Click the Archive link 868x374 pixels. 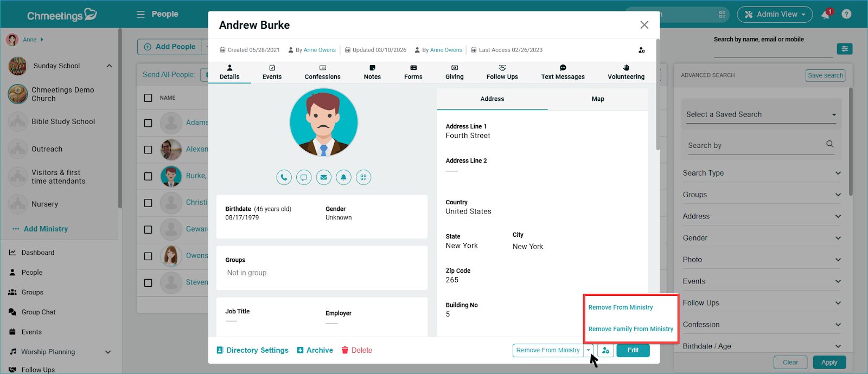(x=315, y=351)
